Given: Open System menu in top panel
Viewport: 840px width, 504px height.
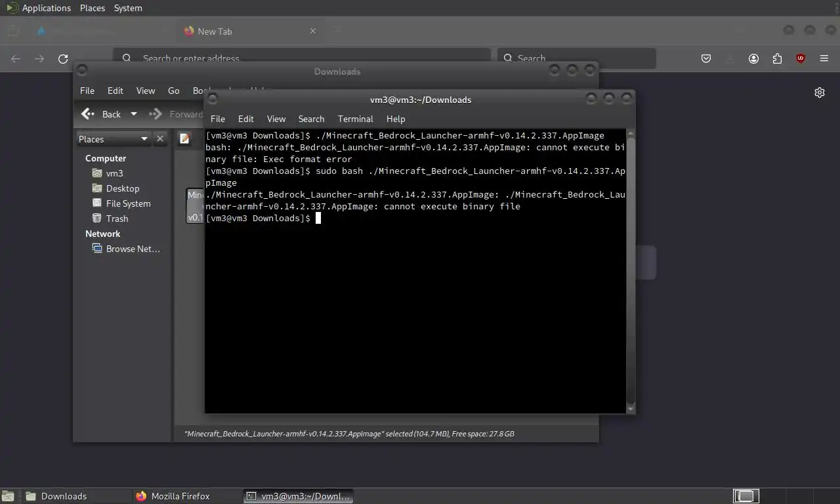Looking at the screenshot, I should point(128,8).
